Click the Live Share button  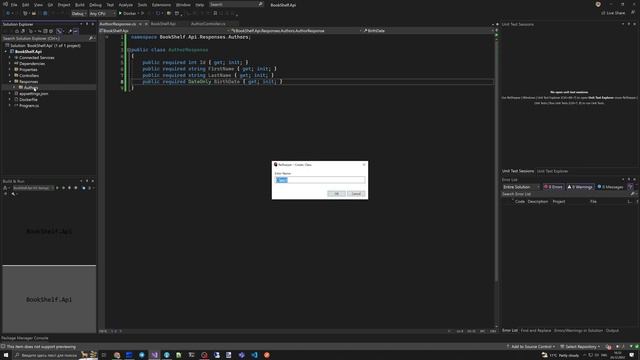click(613, 13)
